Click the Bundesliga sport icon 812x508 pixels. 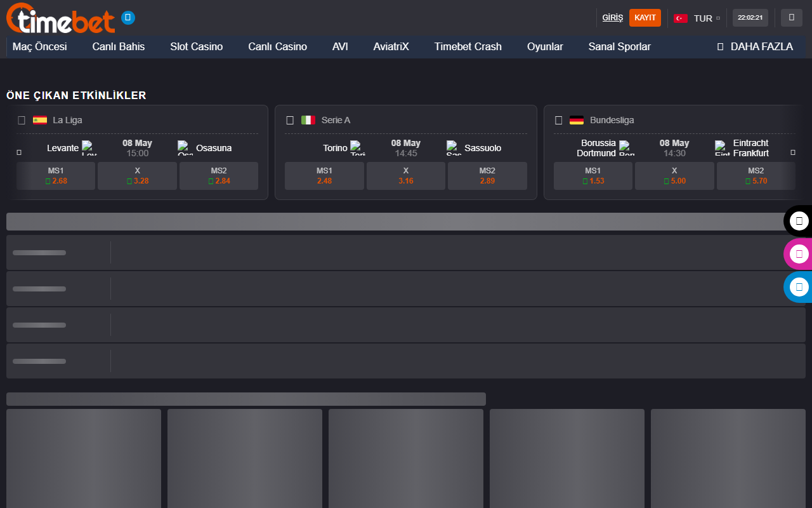coord(559,120)
